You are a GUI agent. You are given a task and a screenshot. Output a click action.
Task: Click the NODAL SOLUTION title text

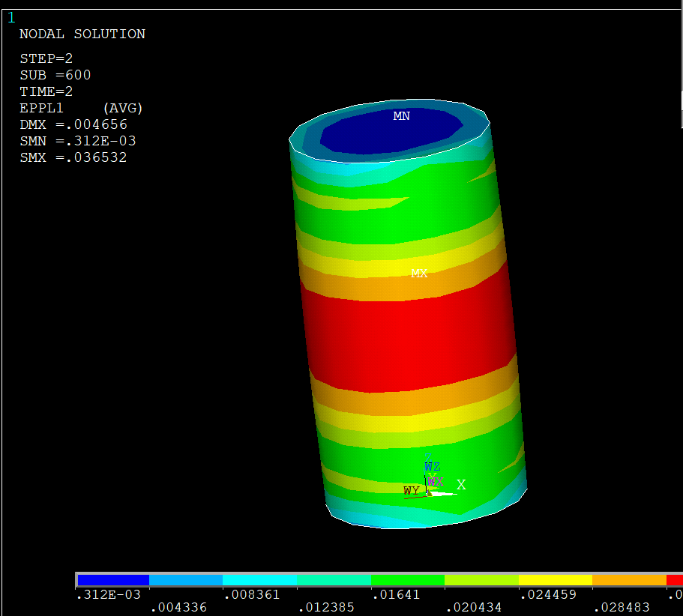(82, 34)
